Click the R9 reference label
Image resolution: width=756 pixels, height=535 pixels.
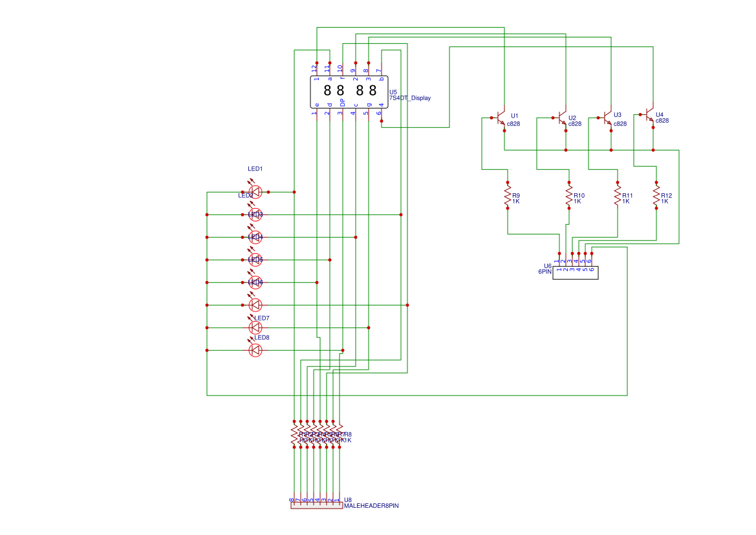coord(516,196)
